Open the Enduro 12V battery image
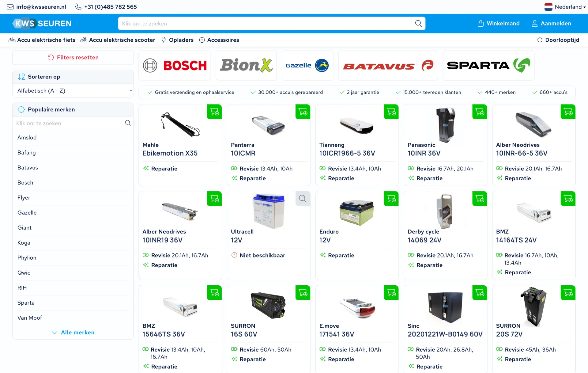Image resolution: width=588 pixels, height=373 pixels. coord(357,212)
